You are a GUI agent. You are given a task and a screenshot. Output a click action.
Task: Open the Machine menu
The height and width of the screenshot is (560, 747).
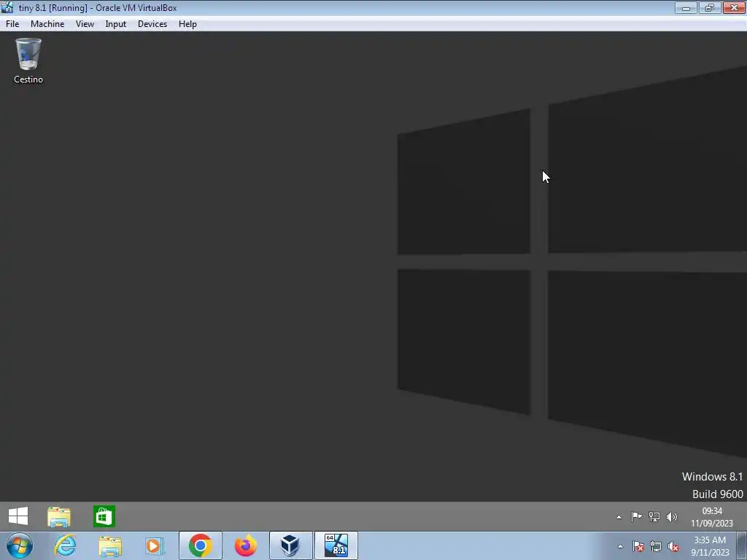47,24
